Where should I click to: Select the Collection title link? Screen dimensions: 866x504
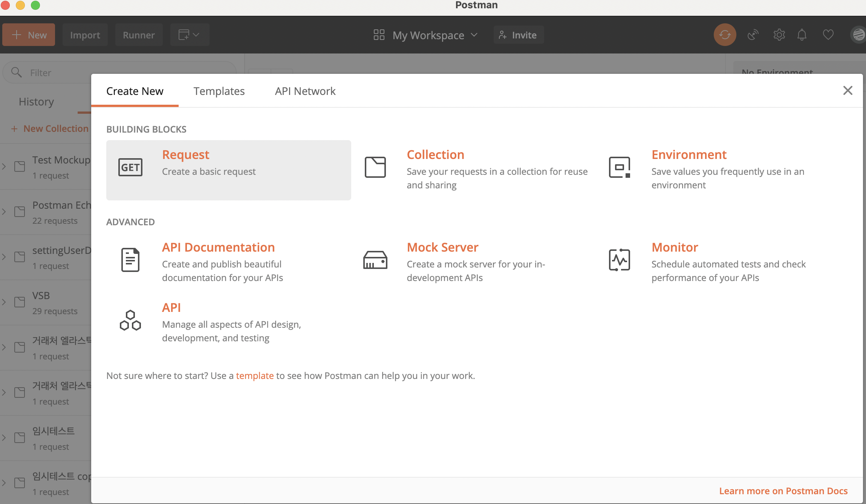(435, 154)
